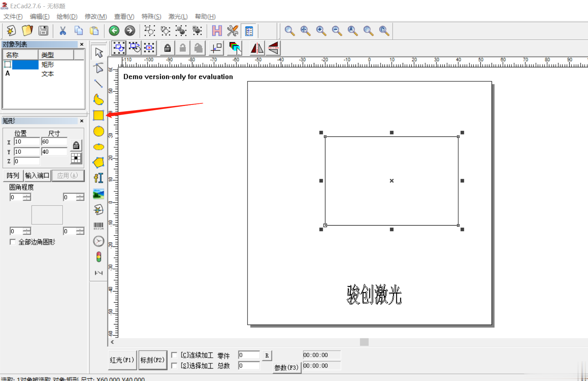Open the 查看(V) menu
Image resolution: width=588 pixels, height=381 pixels.
(124, 16)
